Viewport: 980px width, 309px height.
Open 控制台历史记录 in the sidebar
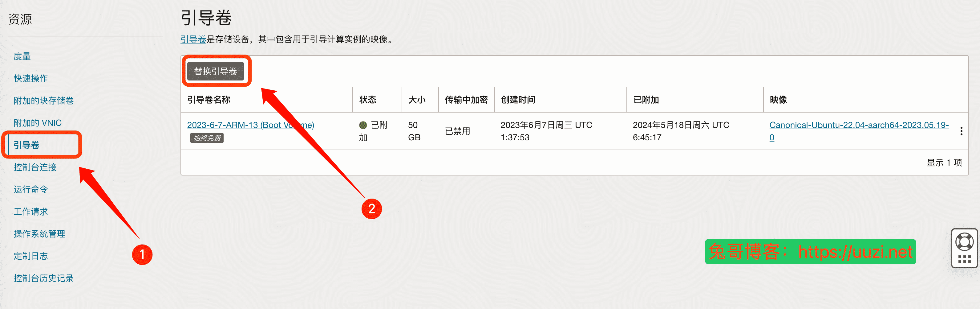(x=44, y=278)
